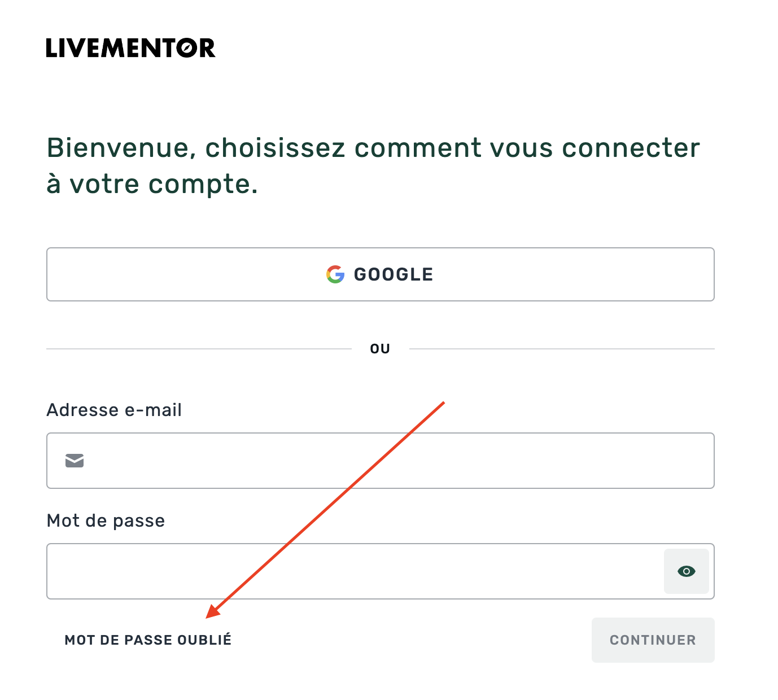Viewport: 778px width, 700px height.
Task: Click the envelope icon in the email field
Action: click(x=75, y=461)
